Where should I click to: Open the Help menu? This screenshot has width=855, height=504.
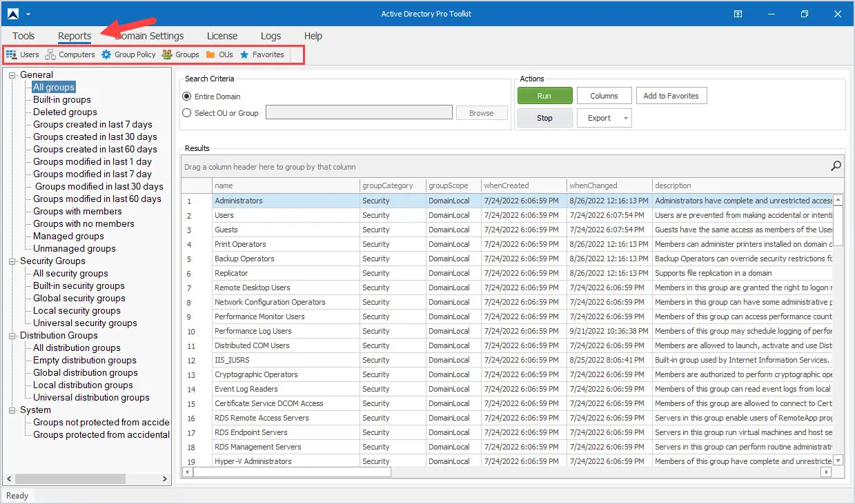tap(313, 36)
